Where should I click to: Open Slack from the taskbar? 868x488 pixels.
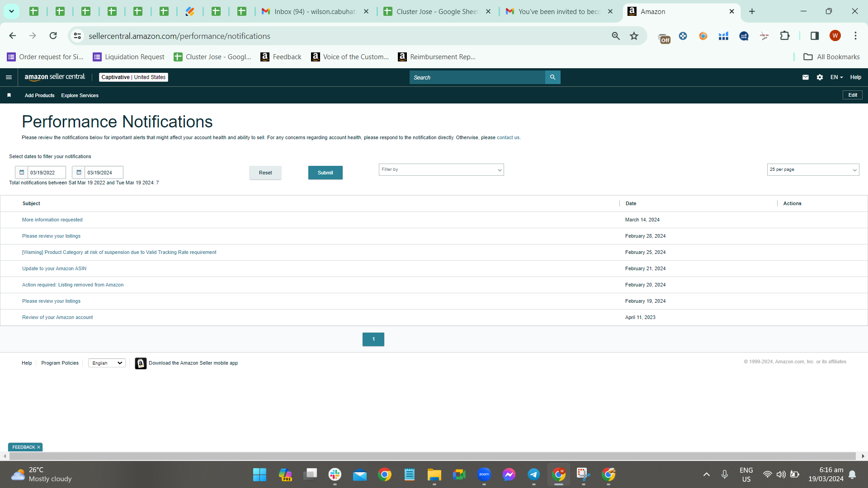(x=335, y=474)
